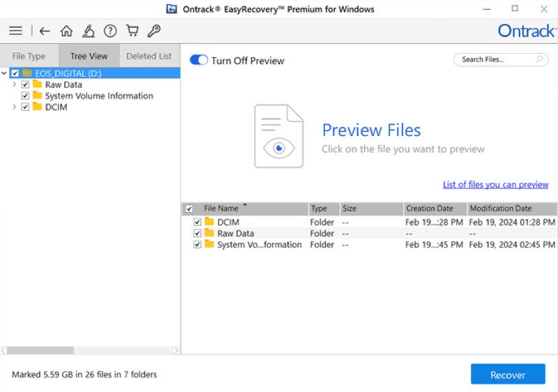This screenshot has width=558, height=392.
Task: Click the Recover button
Action: 508,375
